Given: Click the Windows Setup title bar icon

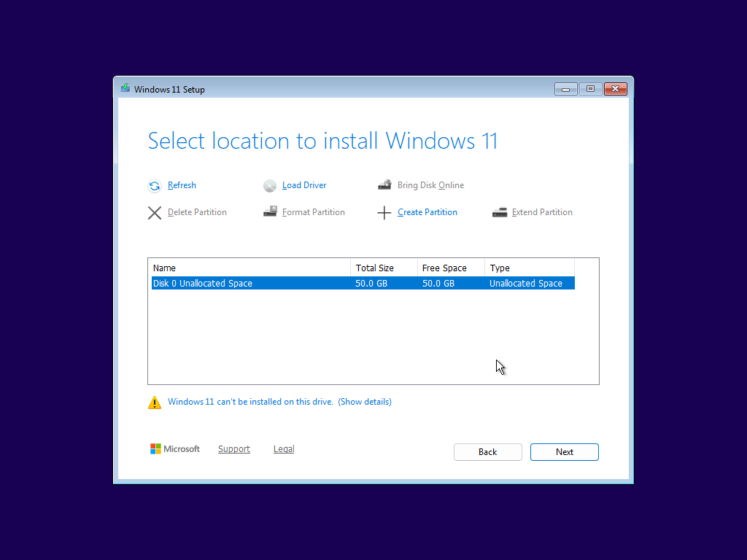Looking at the screenshot, I should tap(125, 89).
